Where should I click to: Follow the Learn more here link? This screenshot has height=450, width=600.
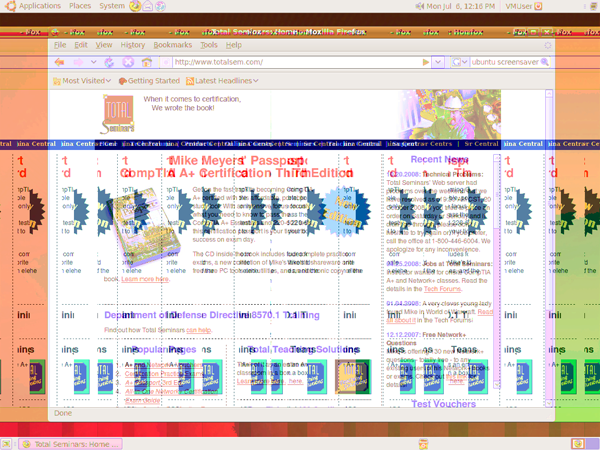click(145, 279)
